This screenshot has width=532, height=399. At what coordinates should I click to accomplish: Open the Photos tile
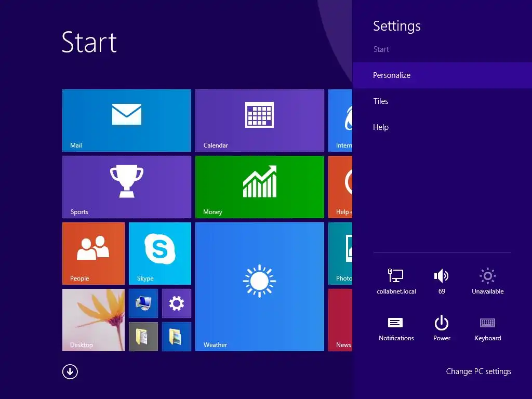point(340,254)
